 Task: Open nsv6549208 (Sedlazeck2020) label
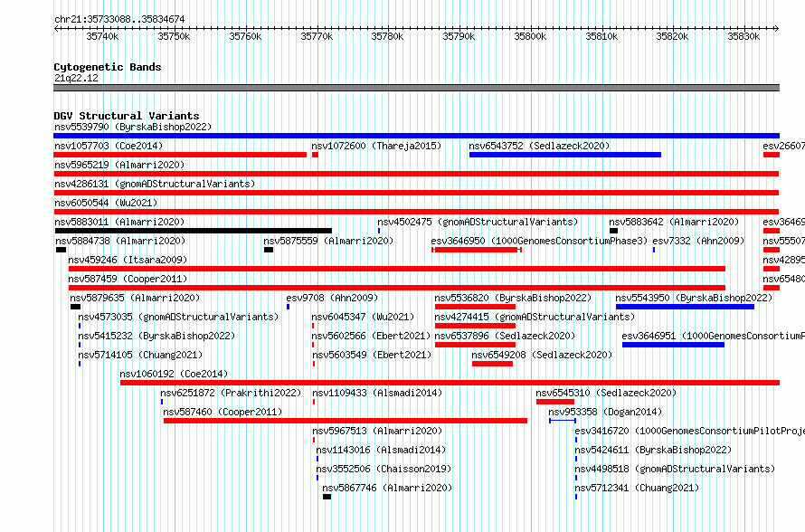point(542,355)
